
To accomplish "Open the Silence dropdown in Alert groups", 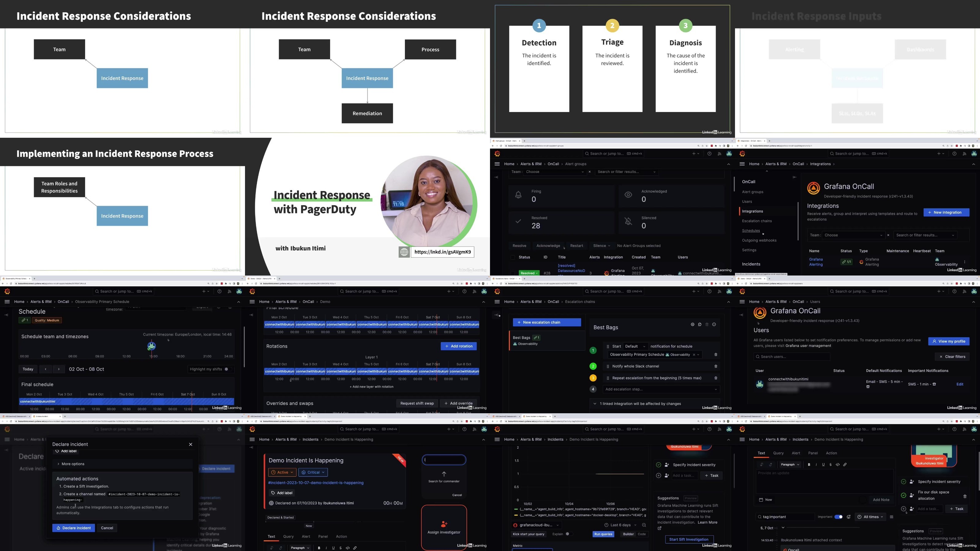I will [x=601, y=246].
